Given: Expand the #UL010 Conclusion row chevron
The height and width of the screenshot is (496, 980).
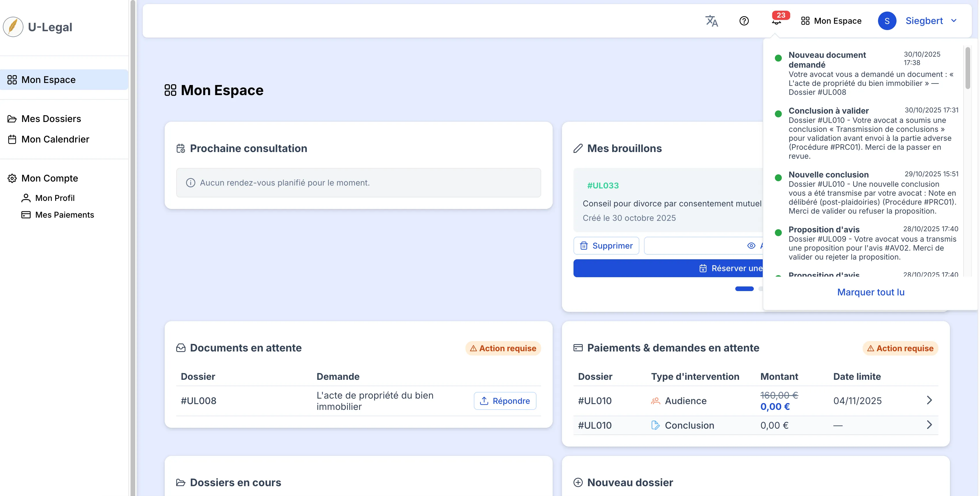Looking at the screenshot, I should pos(929,425).
